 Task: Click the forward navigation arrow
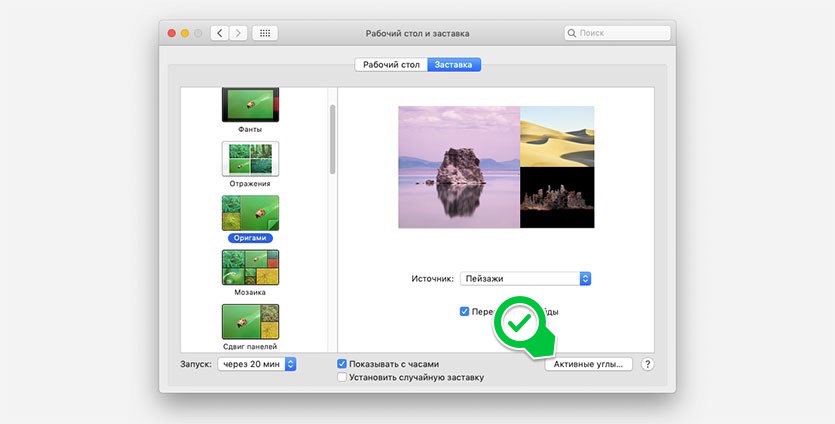238,33
